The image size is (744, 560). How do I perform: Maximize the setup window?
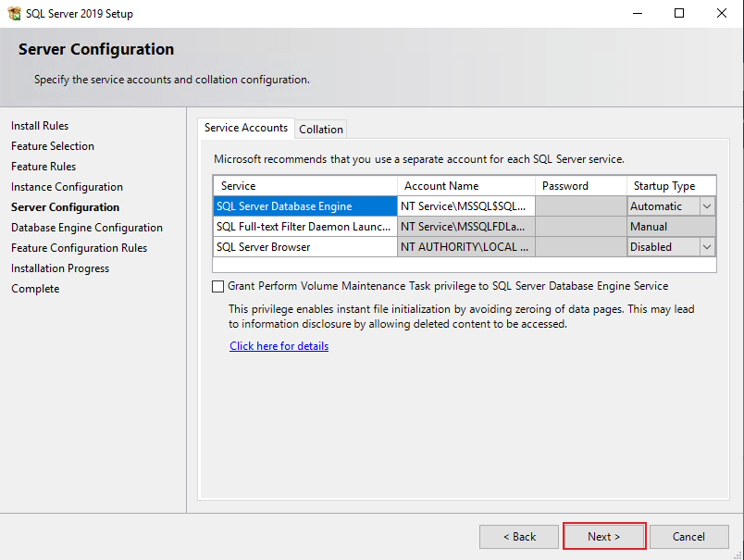(679, 14)
